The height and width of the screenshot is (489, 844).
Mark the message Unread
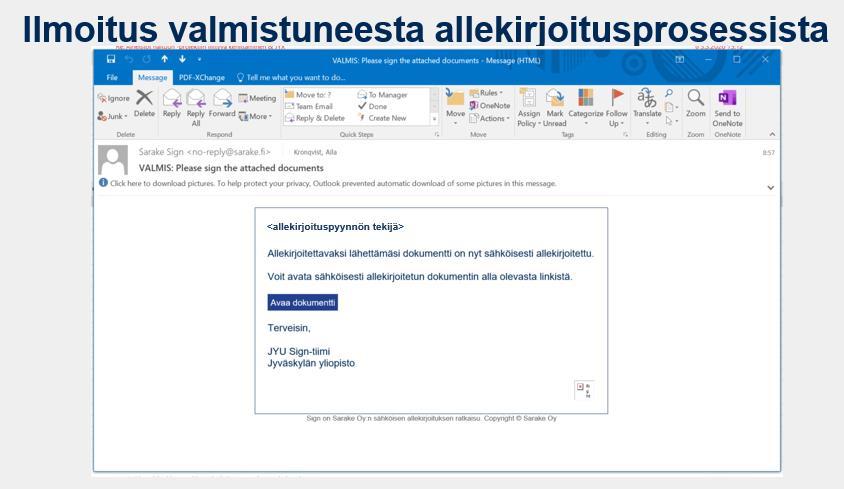555,108
